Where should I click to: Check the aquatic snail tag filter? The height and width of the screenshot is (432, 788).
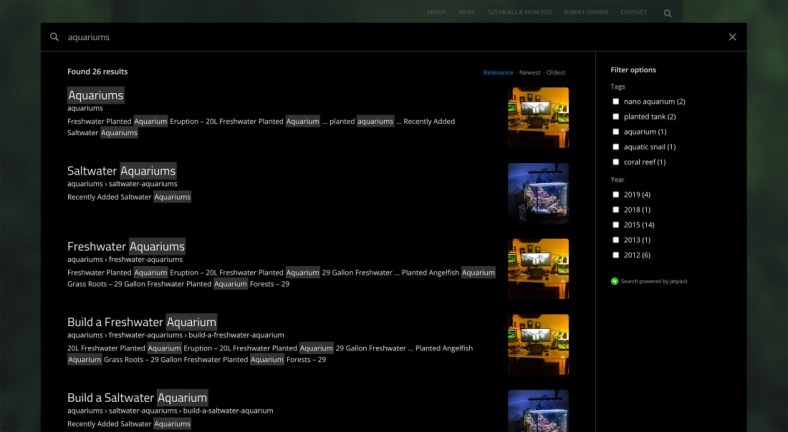click(616, 147)
